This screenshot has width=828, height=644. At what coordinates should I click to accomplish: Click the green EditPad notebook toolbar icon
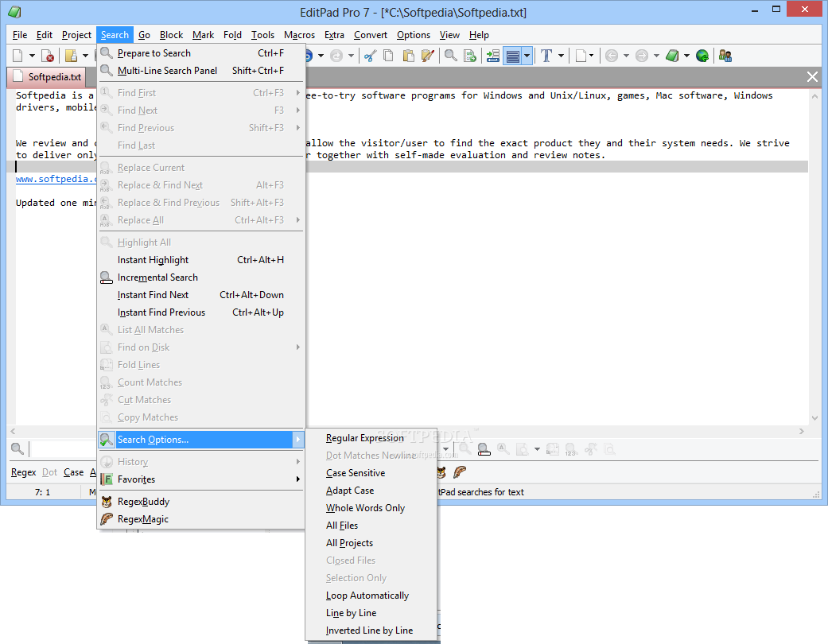[672, 56]
